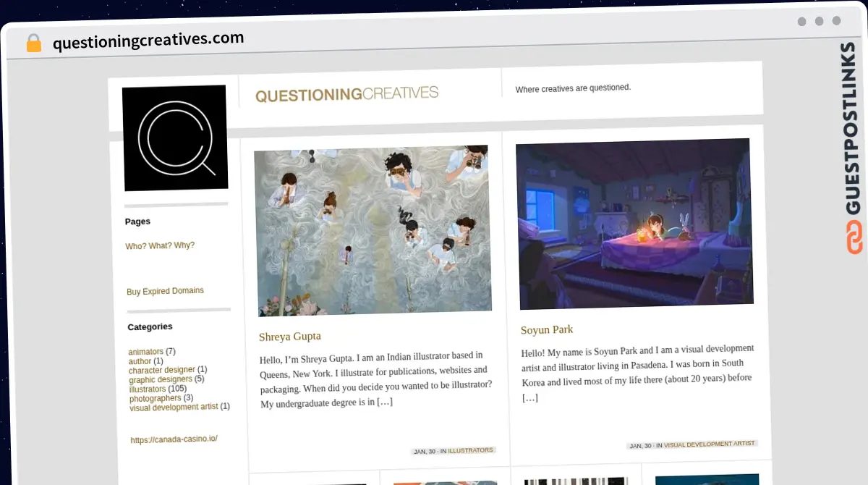Click the questioningcreatives.com address text
868x485 pixels.
tap(148, 41)
